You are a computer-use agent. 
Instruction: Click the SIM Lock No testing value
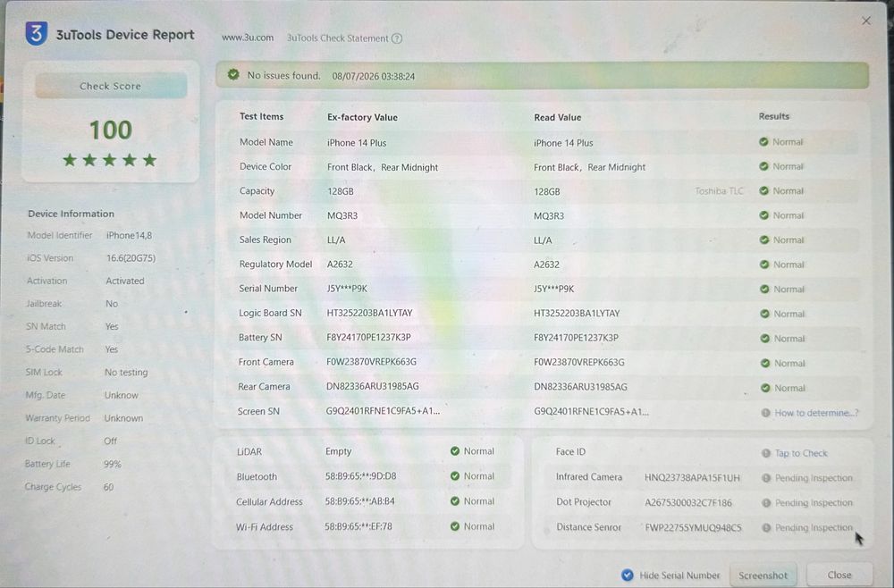coord(126,372)
